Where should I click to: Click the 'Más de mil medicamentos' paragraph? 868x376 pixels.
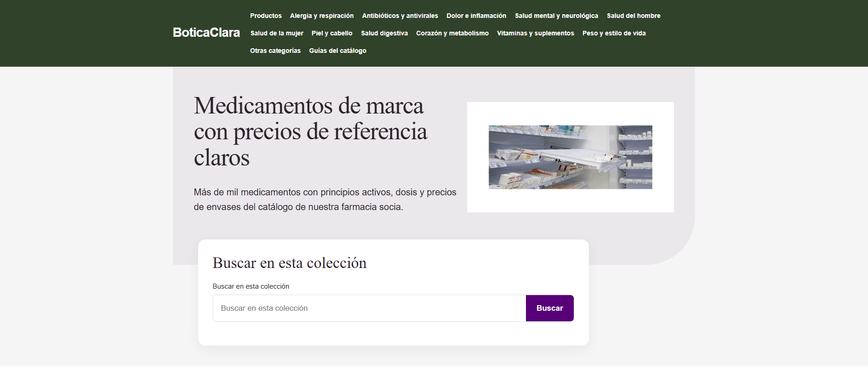(x=325, y=199)
